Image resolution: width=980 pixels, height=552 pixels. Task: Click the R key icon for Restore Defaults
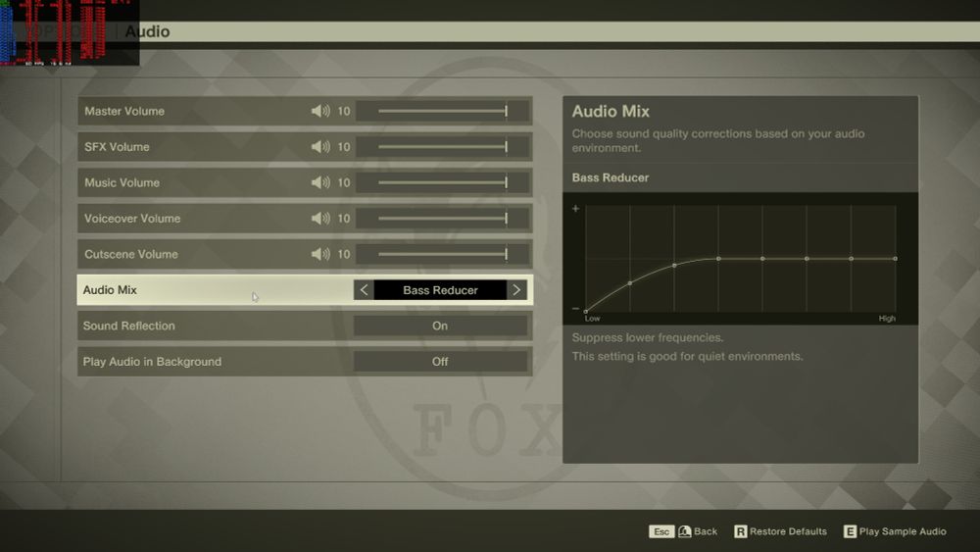click(741, 531)
